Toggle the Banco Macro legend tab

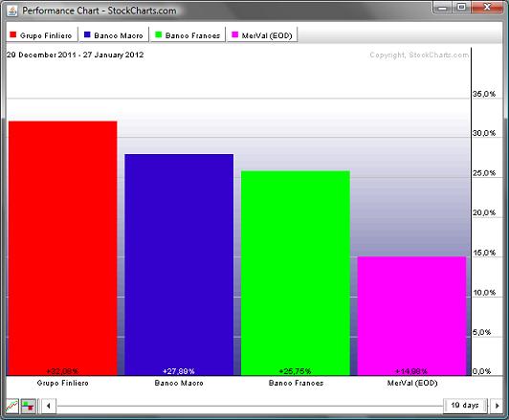point(114,35)
